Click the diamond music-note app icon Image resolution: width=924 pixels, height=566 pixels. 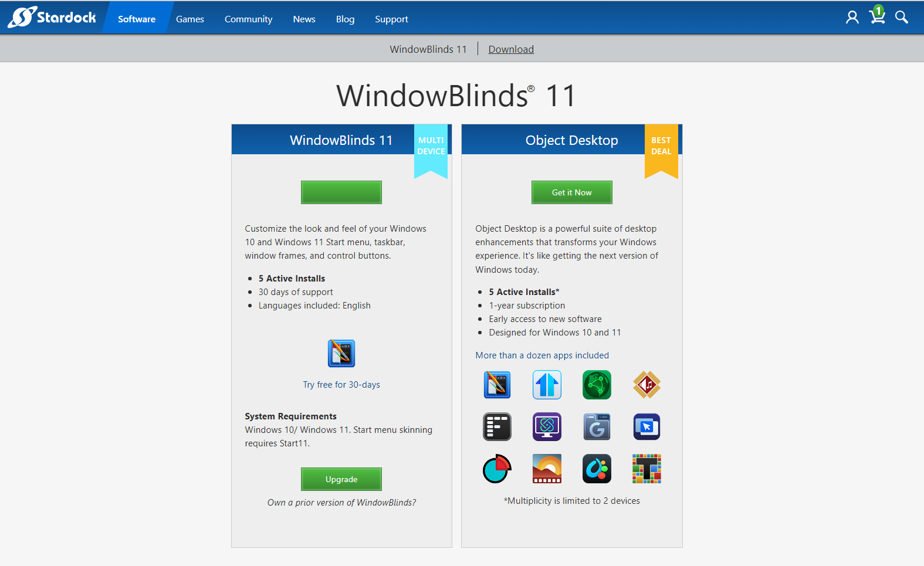pos(647,385)
